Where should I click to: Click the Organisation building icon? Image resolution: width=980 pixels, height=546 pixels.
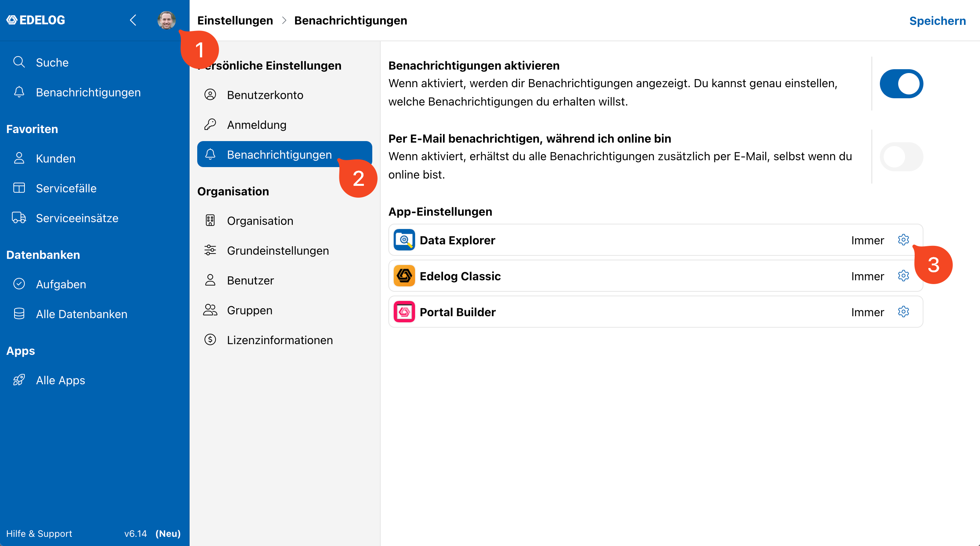pyautogui.click(x=210, y=221)
